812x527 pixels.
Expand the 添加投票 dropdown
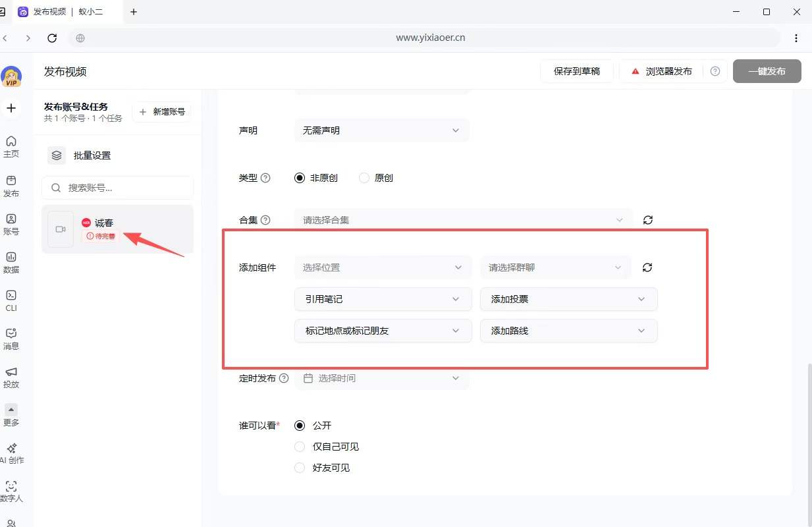pos(569,299)
